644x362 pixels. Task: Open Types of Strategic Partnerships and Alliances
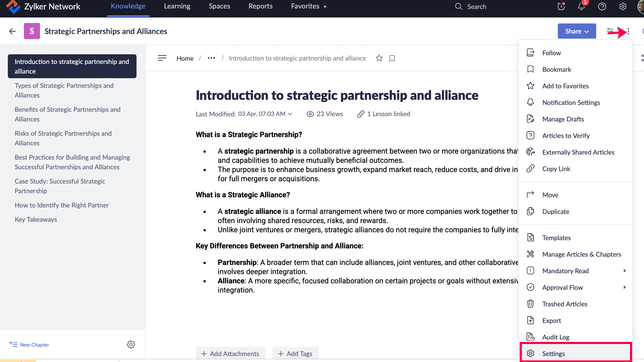[64, 90]
